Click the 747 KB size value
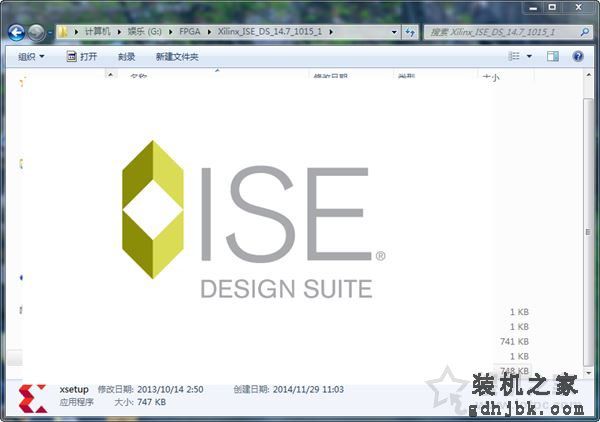Screen dimensions: 600x422 (151, 402)
